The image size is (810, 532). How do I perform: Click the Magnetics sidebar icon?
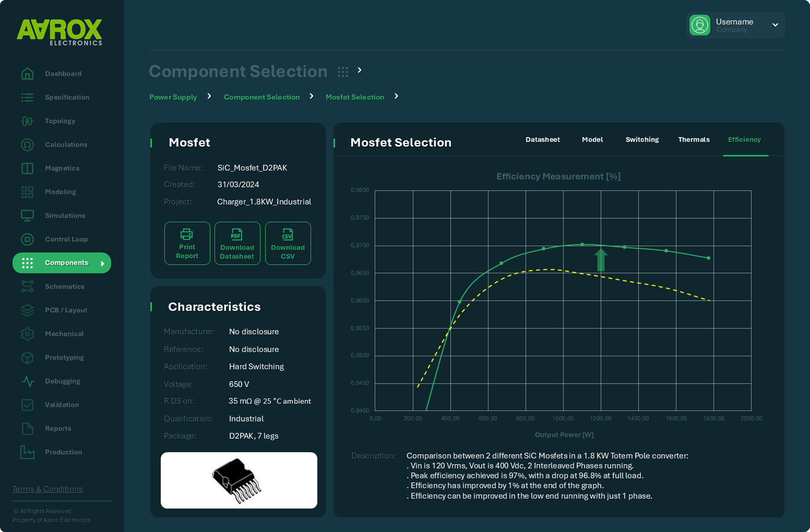coord(27,168)
